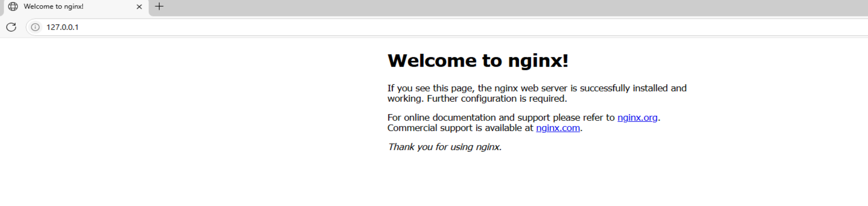The width and height of the screenshot is (868, 206).
Task: Click "Commercial support is available at" text
Action: point(460,128)
